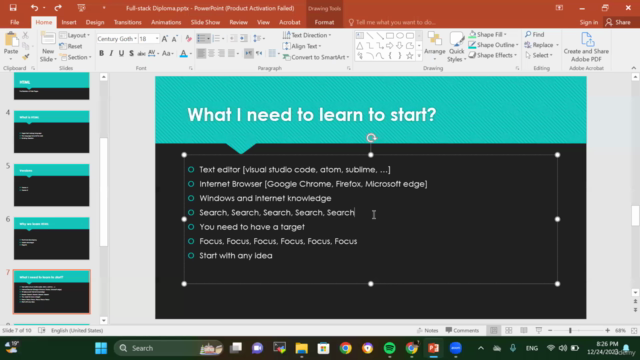Increase the font size
This screenshot has height=360, width=640.
click(164, 39)
